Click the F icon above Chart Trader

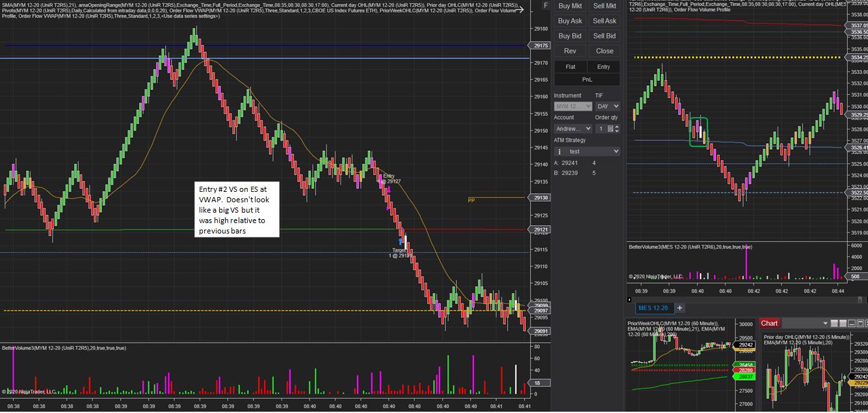tap(545, 5)
